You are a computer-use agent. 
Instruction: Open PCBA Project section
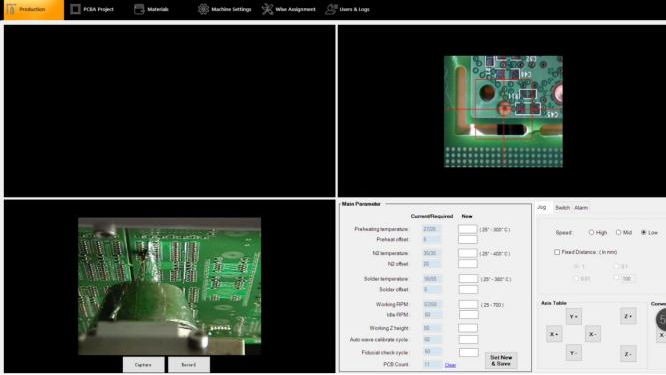[x=92, y=9]
